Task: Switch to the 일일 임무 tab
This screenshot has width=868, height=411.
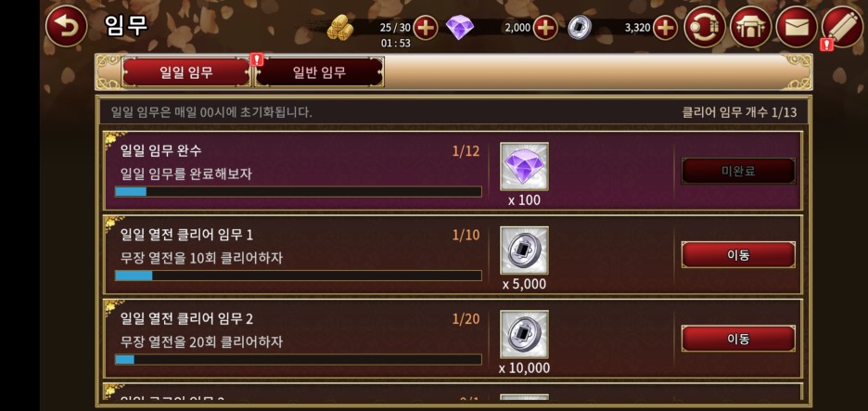Action: [186, 72]
